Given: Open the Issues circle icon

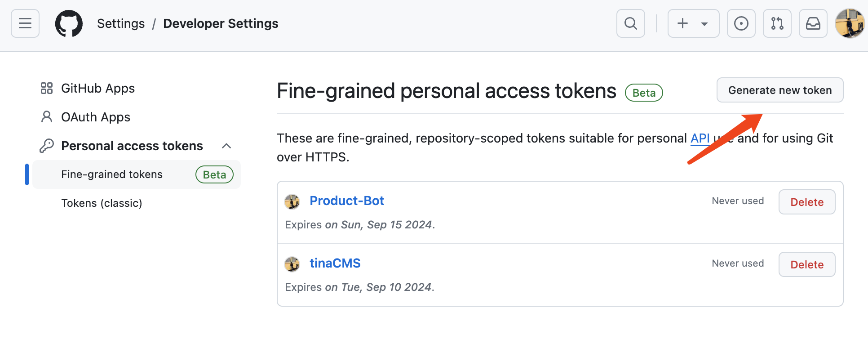Looking at the screenshot, I should (x=741, y=23).
